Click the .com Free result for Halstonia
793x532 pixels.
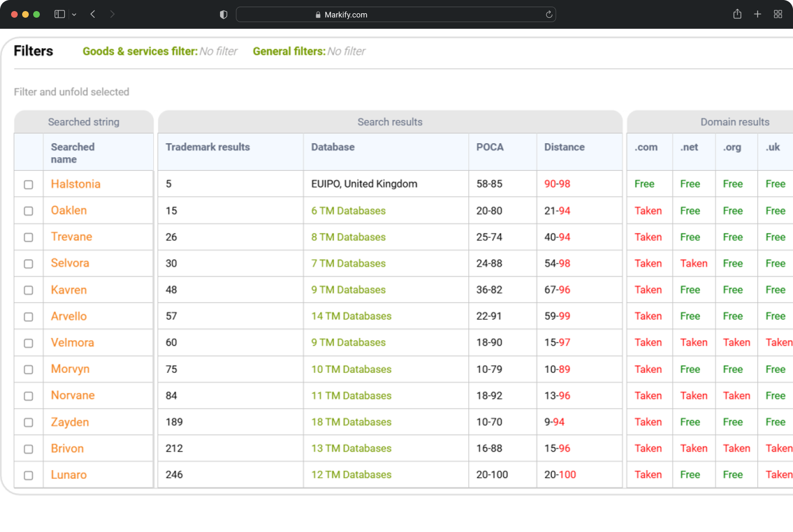point(644,184)
